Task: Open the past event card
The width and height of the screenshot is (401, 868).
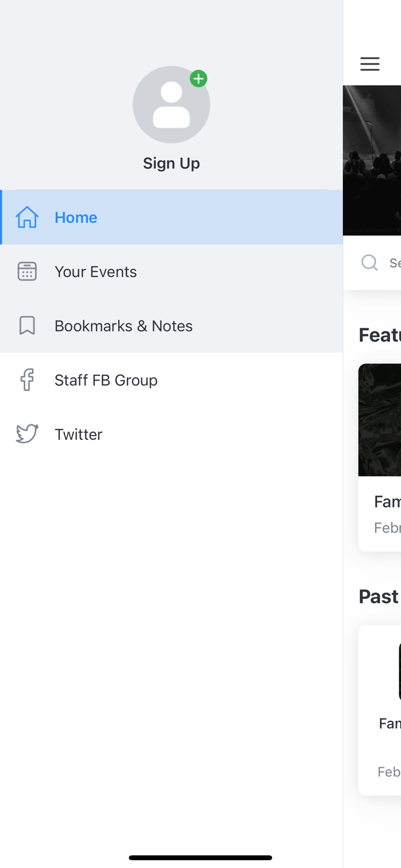Action: coord(380,710)
